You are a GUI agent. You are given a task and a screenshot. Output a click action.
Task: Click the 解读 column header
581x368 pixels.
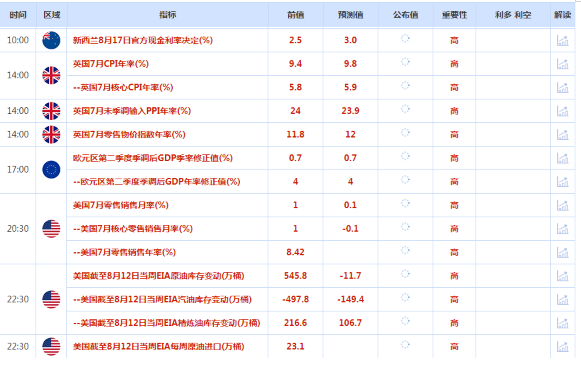562,15
